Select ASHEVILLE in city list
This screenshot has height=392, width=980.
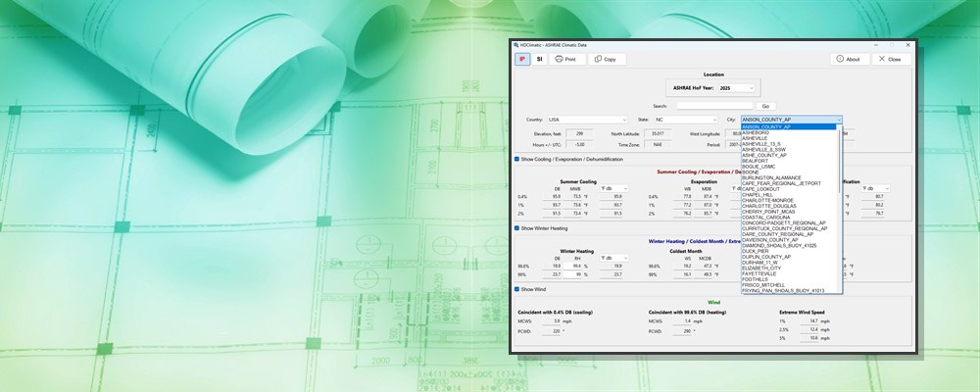pyautogui.click(x=788, y=138)
